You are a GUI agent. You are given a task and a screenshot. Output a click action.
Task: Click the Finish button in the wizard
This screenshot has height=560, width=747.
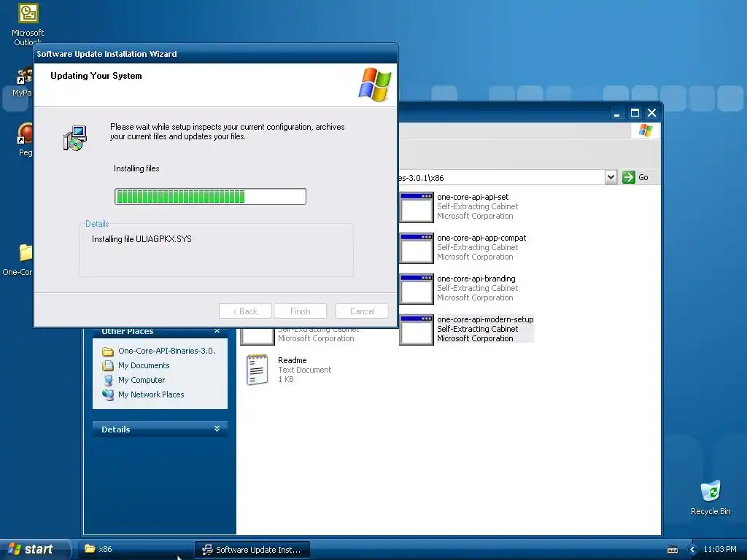click(300, 311)
